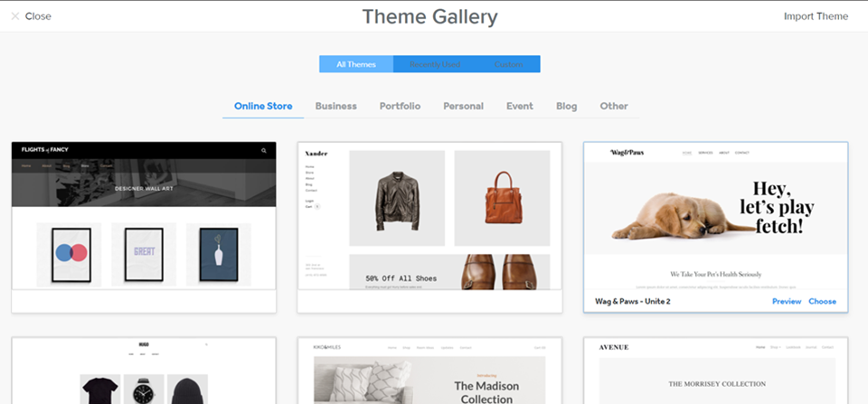Viewport: 868px width, 404px height.
Task: Click the orange handbag image in Xander preview
Action: pyautogui.click(x=502, y=198)
